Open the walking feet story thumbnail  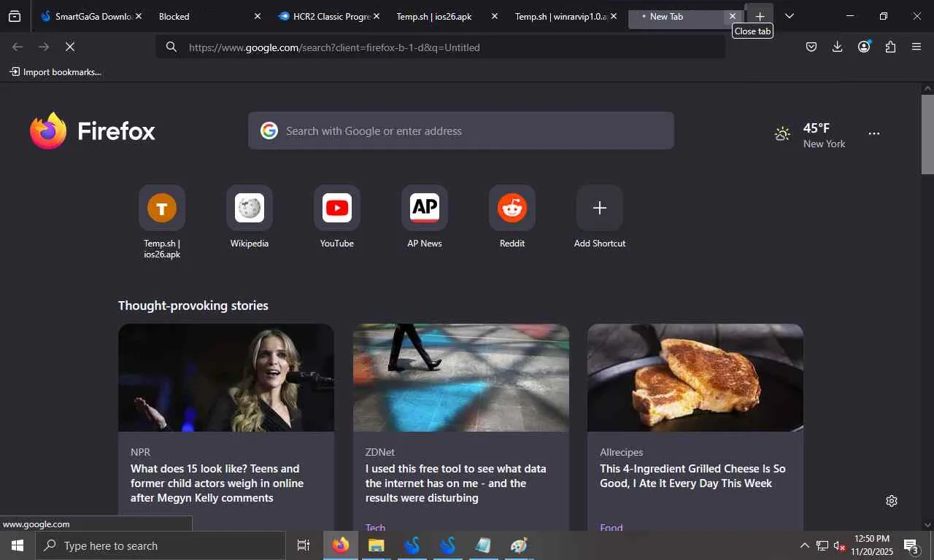pyautogui.click(x=461, y=378)
